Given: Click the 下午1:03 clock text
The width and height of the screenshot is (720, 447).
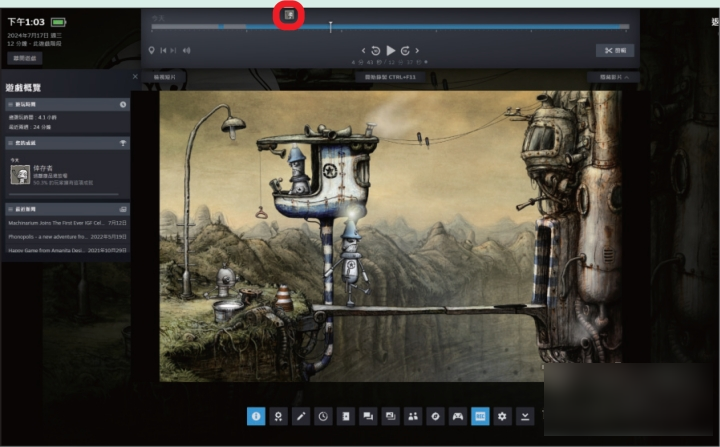Looking at the screenshot, I should (x=26, y=22).
